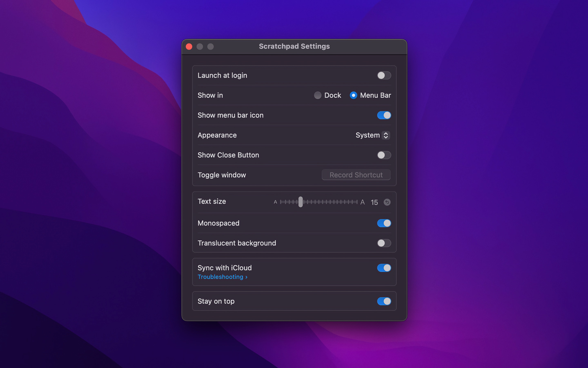The image size is (588, 368).
Task: Open the Troubleshooting link
Action: click(x=222, y=277)
